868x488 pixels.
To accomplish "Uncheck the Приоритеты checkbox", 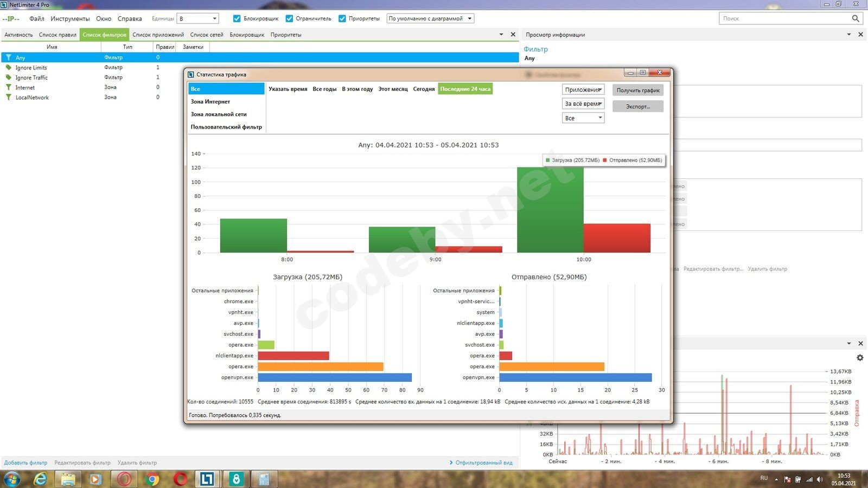I will [x=342, y=18].
